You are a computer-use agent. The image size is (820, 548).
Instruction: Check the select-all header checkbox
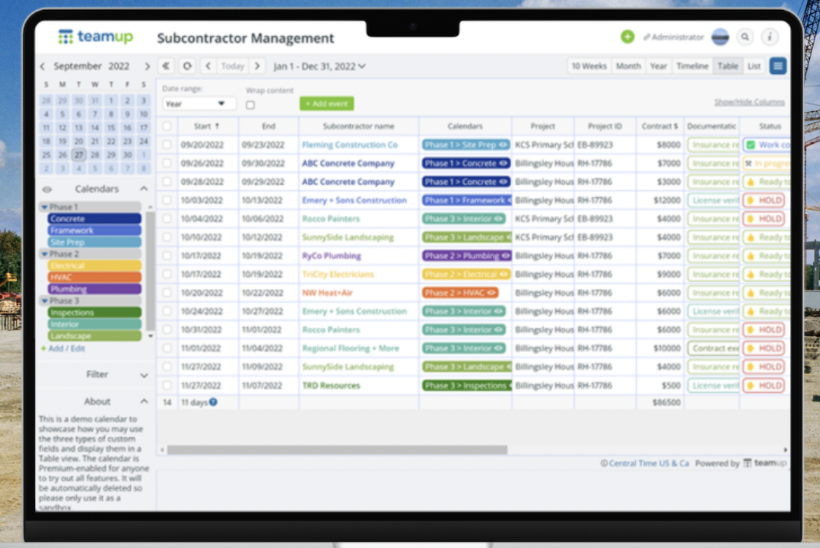pyautogui.click(x=167, y=126)
